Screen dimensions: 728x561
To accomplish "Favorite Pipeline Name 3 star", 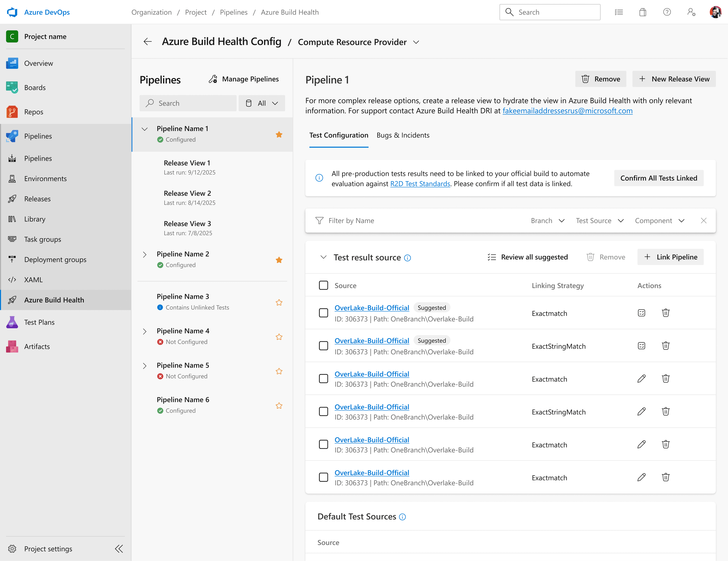I will (x=279, y=302).
